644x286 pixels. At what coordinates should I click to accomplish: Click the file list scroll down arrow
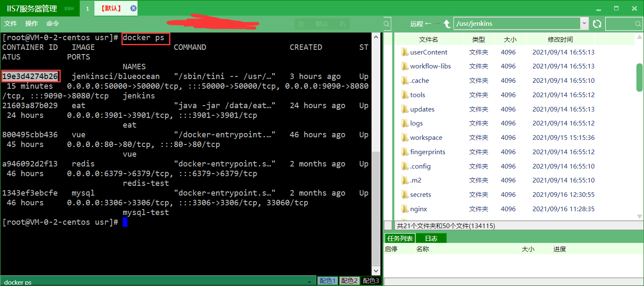pos(639,216)
